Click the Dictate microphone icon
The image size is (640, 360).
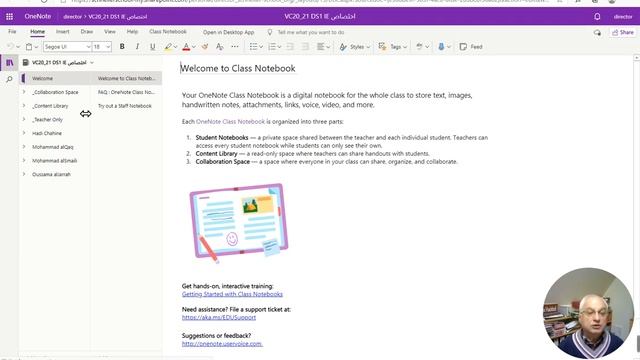pyautogui.click(x=441, y=47)
